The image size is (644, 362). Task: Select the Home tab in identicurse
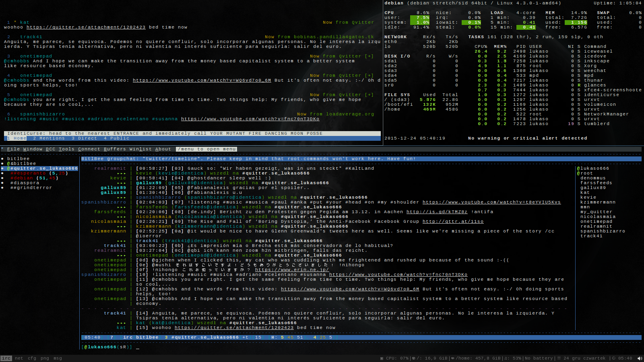[x=17, y=138]
